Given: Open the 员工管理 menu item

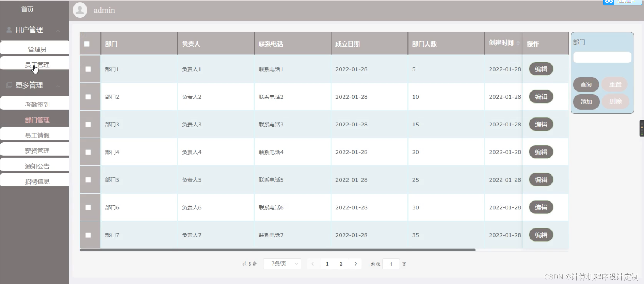Looking at the screenshot, I should click(34, 63).
